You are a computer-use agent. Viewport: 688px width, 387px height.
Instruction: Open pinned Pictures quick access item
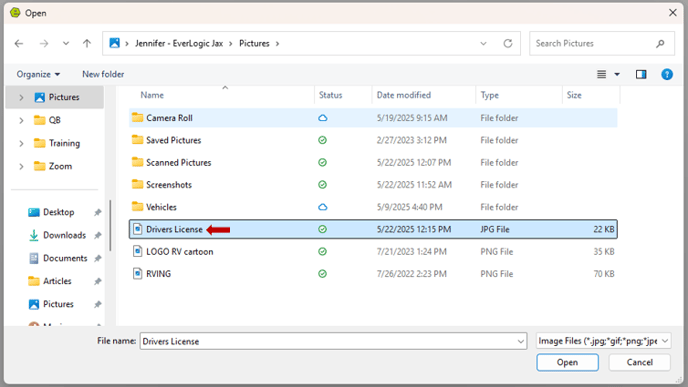coord(51,304)
